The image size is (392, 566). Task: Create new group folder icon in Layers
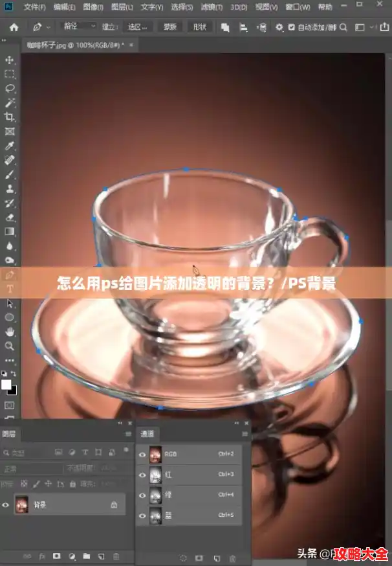click(x=87, y=556)
